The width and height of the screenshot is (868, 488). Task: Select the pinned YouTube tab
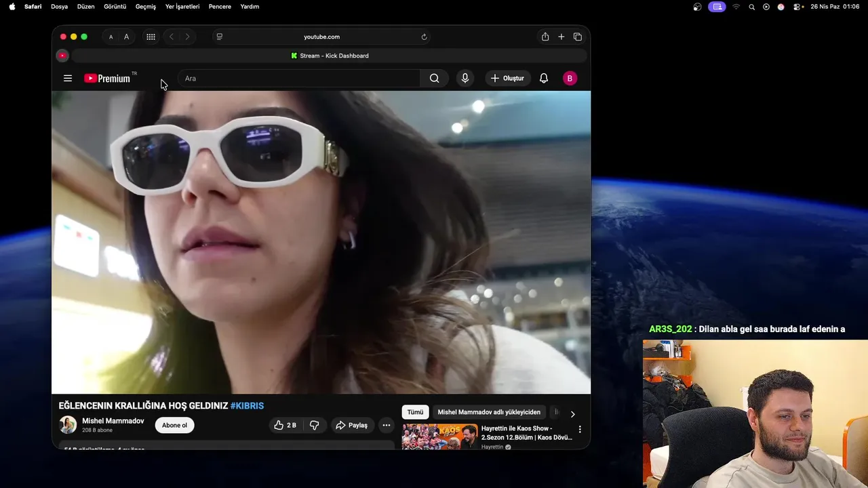tap(62, 56)
